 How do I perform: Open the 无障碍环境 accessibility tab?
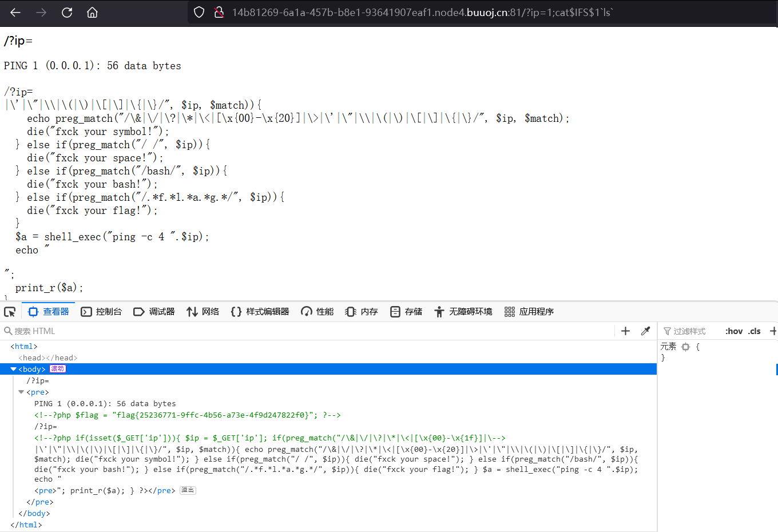click(x=463, y=312)
